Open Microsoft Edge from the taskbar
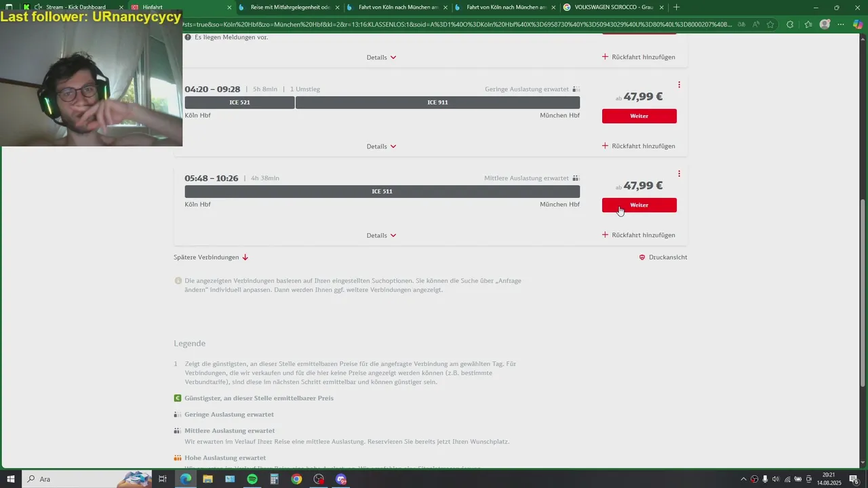 tap(185, 479)
